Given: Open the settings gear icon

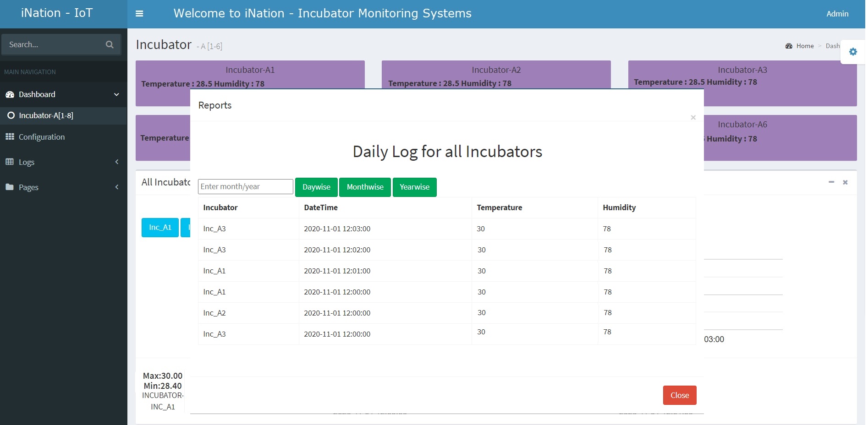Looking at the screenshot, I should tap(853, 52).
